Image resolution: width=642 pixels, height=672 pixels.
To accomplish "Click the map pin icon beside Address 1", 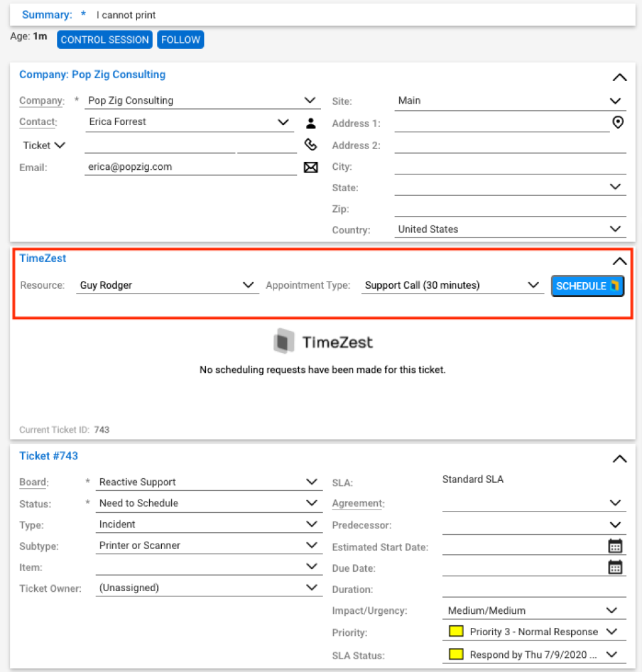I will [617, 122].
